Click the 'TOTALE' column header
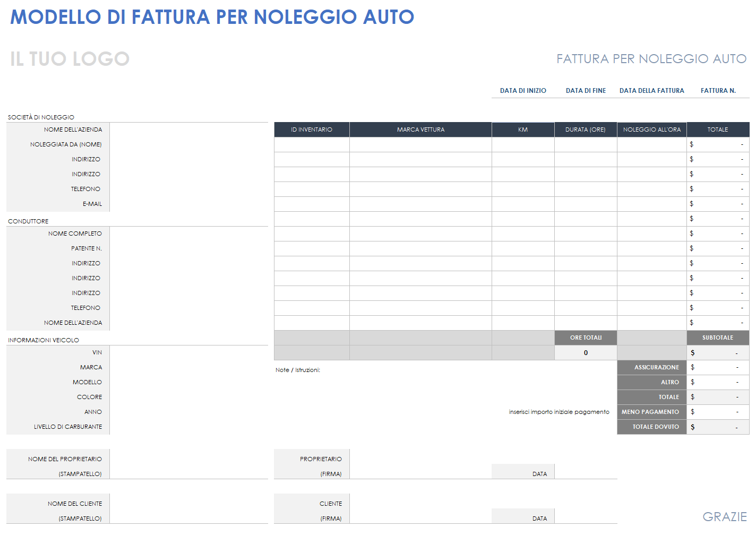Image resolution: width=756 pixels, height=536 pixels. tap(718, 129)
